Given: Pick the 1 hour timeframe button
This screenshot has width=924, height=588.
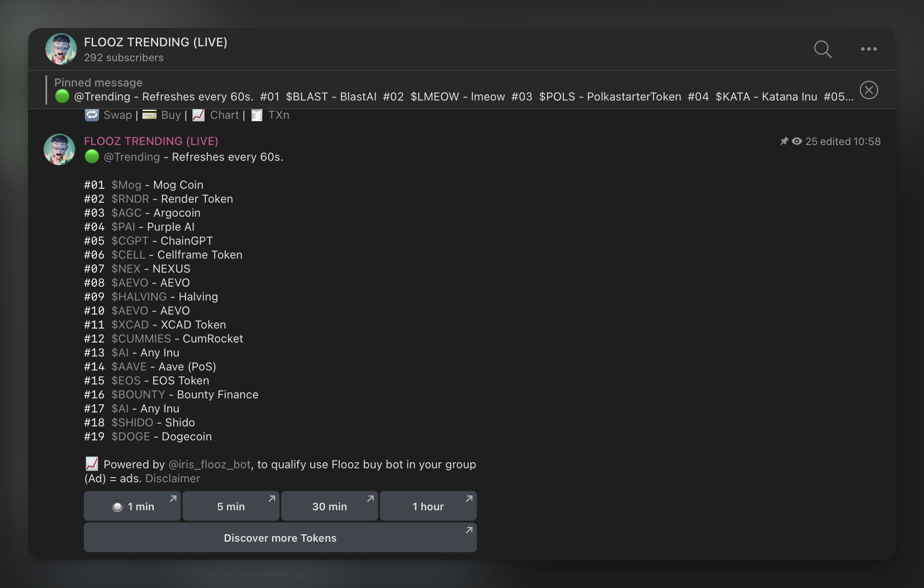Looking at the screenshot, I should point(428,506).
